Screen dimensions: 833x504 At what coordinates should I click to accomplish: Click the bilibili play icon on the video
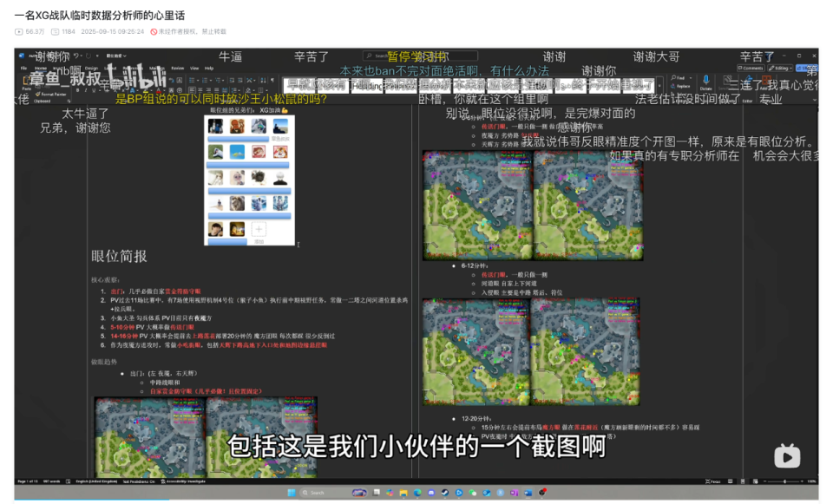(786, 455)
